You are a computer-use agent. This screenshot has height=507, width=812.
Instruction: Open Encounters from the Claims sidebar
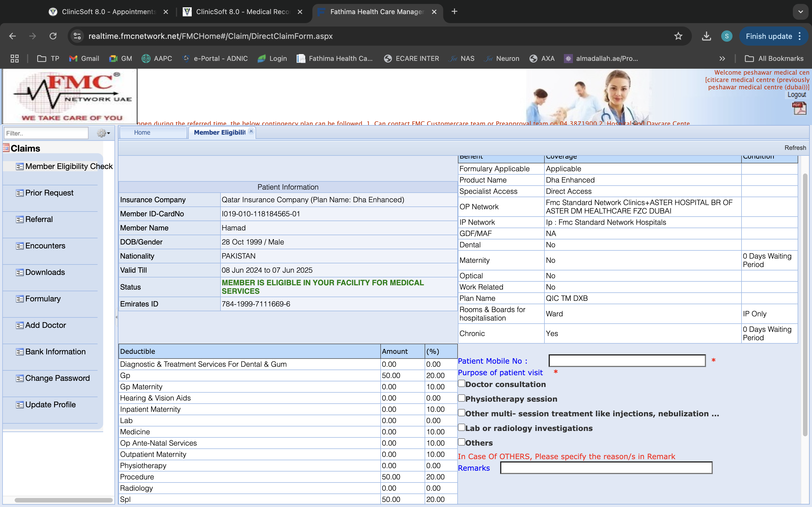point(45,246)
